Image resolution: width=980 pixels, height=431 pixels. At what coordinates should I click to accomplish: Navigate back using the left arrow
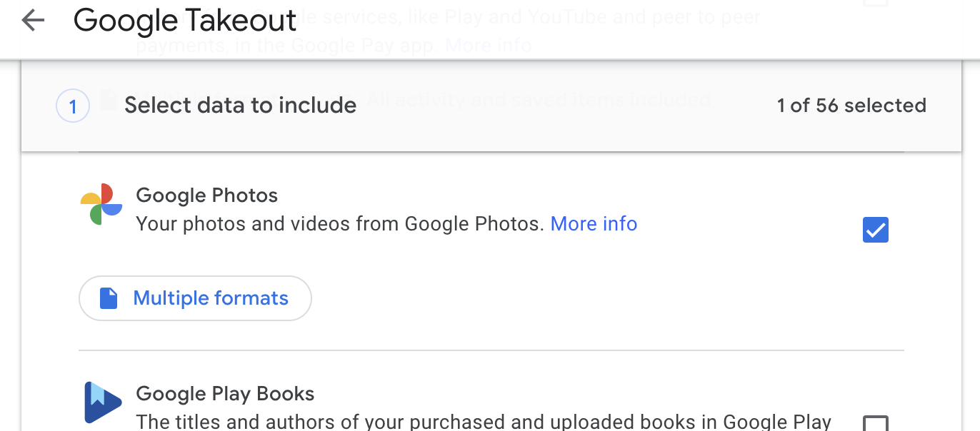pyautogui.click(x=32, y=21)
